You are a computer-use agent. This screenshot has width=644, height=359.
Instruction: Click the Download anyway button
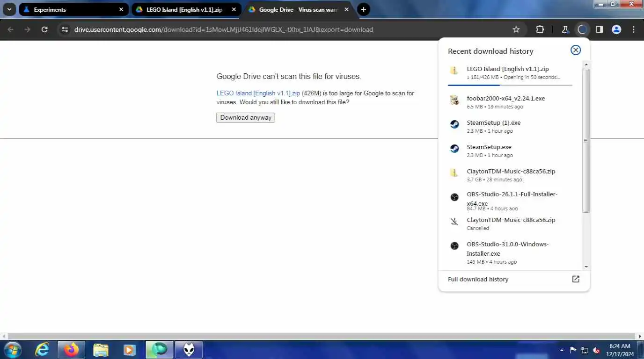tap(246, 117)
